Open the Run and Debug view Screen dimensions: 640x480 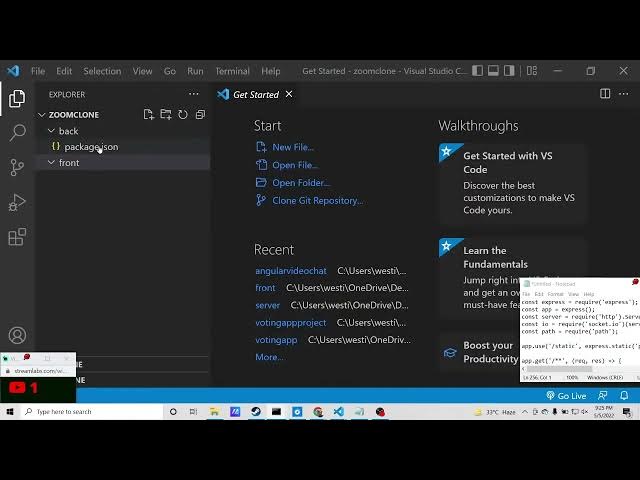(x=17, y=202)
